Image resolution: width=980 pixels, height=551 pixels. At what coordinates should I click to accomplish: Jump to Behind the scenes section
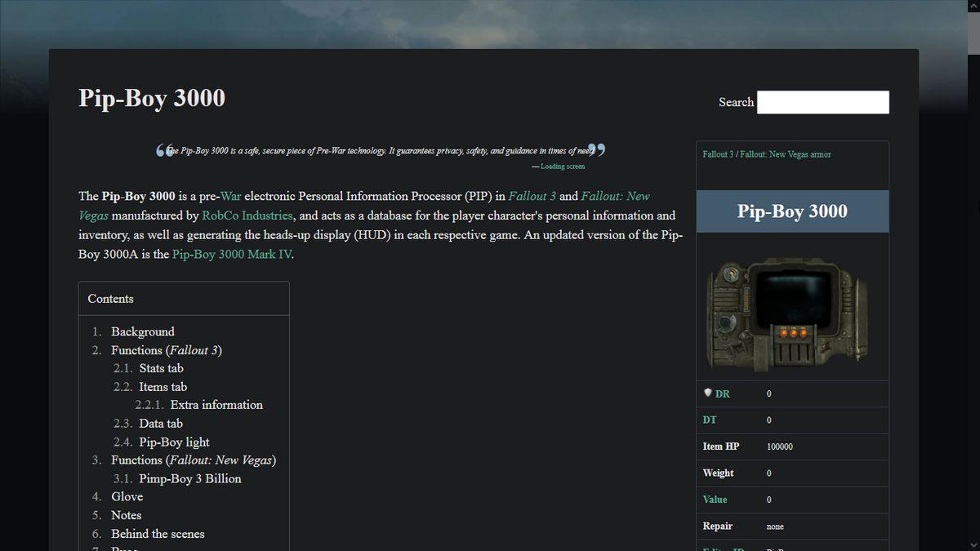click(x=158, y=534)
